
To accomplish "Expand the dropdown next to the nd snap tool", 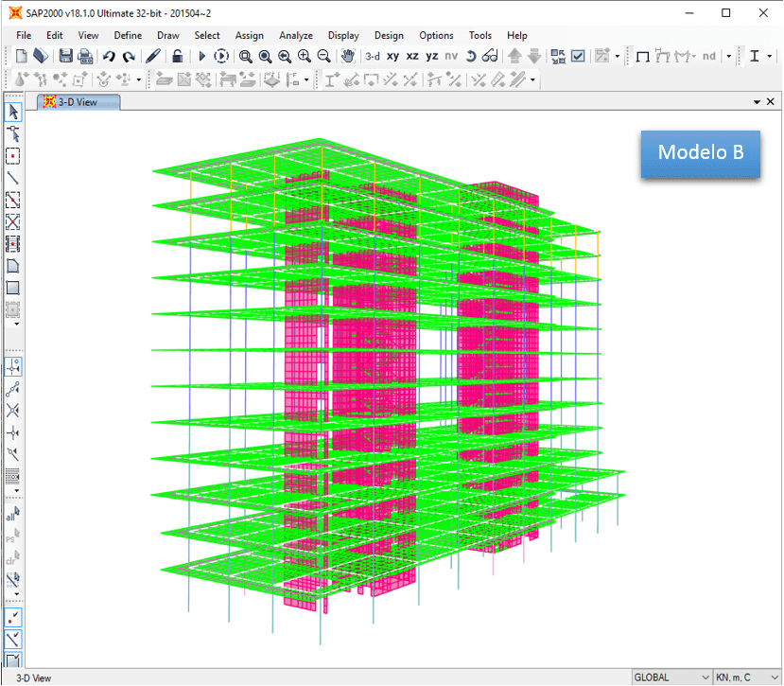I will point(730,56).
